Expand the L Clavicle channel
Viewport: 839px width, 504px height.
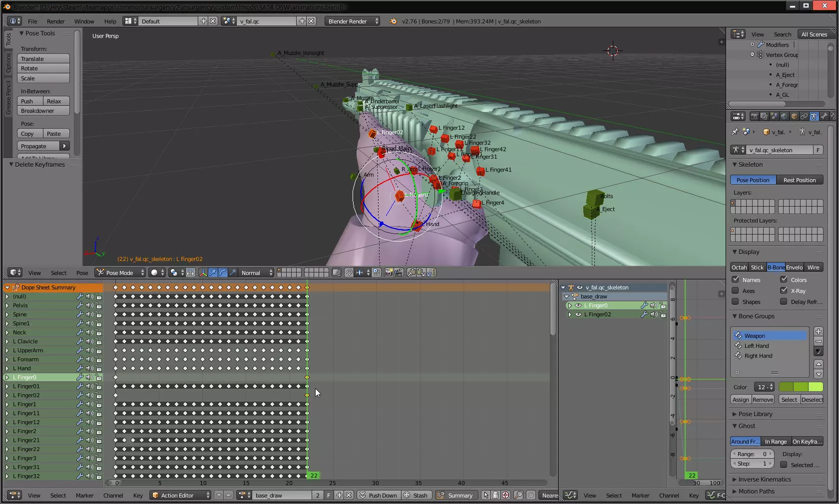pos(7,341)
